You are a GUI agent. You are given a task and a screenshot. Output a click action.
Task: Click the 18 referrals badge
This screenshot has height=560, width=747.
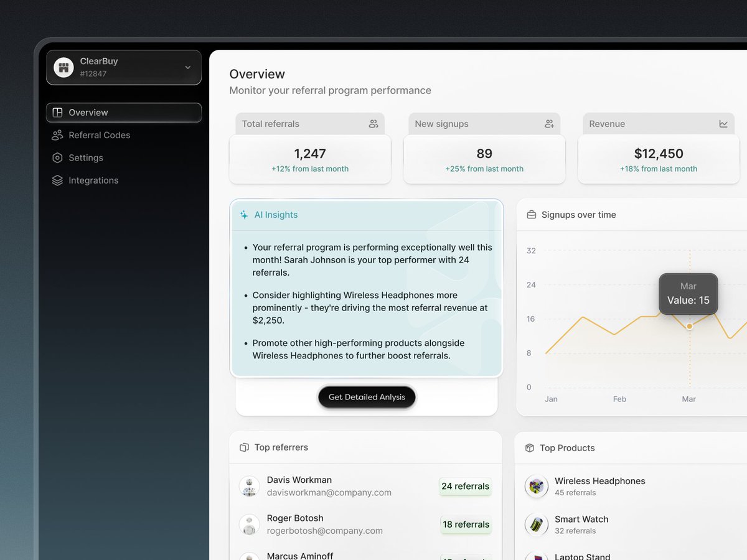466,525
